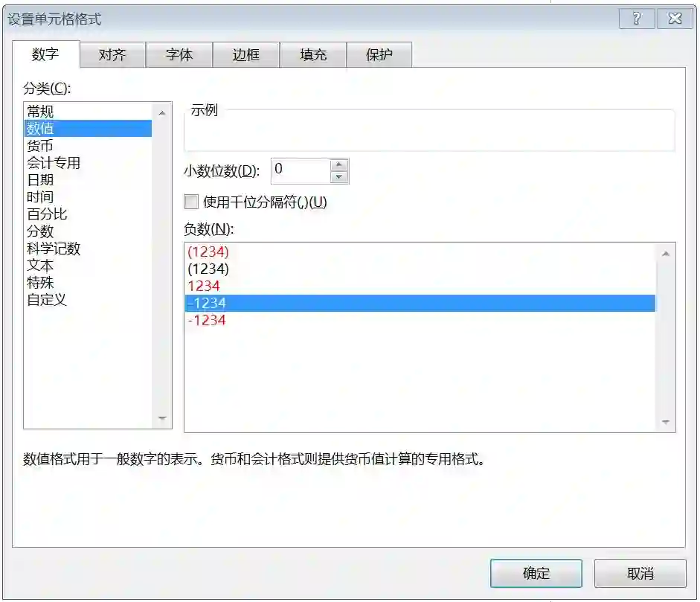Click category list scroll down arrow
The height and width of the screenshot is (602, 700).
click(162, 418)
